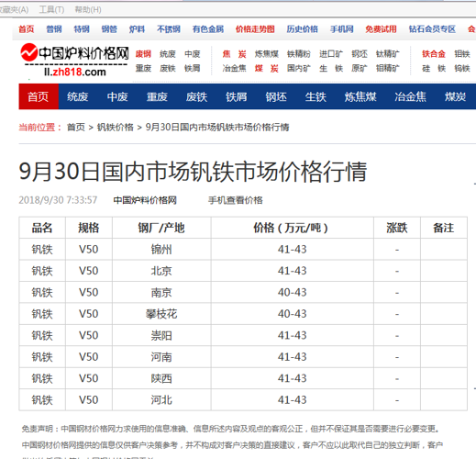Open the red 铁合金 category link

coord(434,54)
